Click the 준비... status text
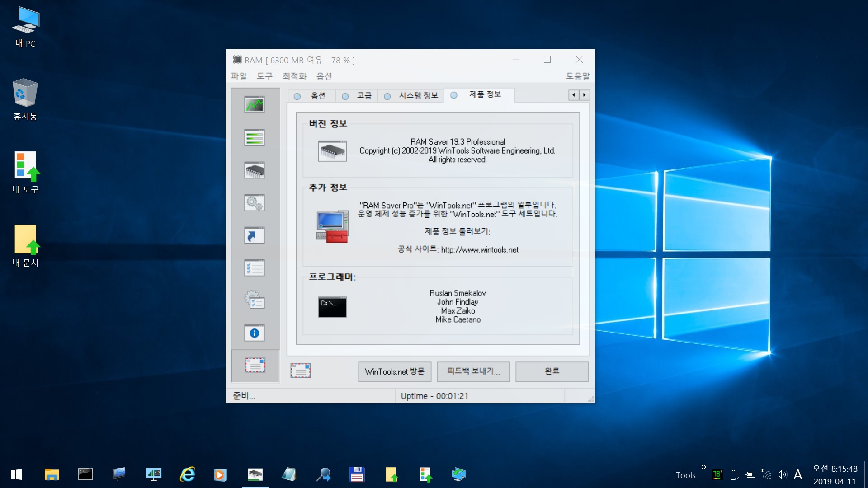 click(x=244, y=396)
